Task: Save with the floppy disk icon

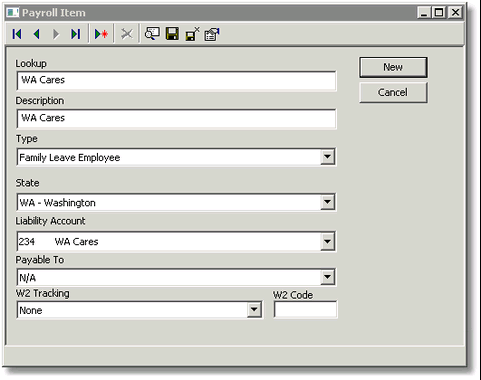Action: tap(172, 34)
